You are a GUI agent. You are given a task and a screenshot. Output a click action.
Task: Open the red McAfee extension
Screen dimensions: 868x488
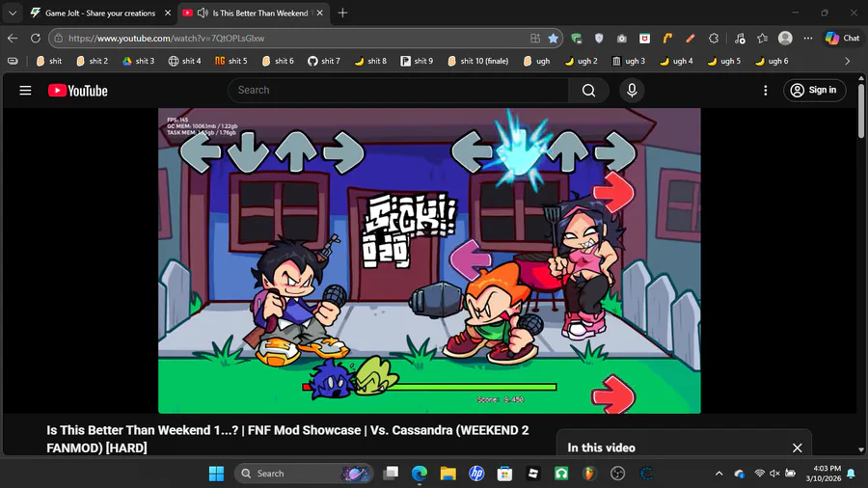(x=644, y=39)
